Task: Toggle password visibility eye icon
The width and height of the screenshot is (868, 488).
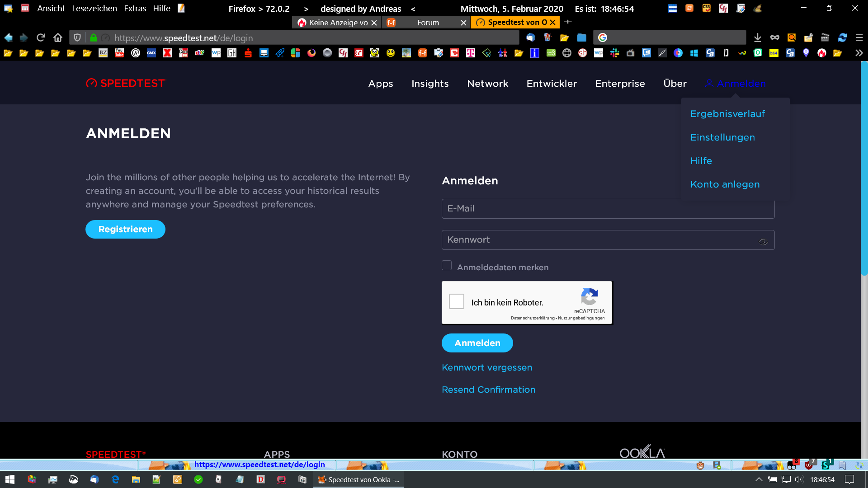Action: tap(763, 241)
